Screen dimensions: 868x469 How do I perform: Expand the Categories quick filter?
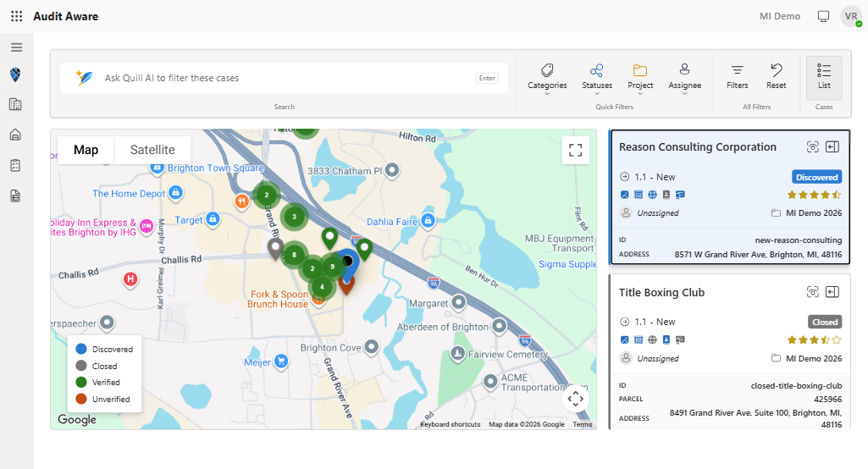[547, 78]
